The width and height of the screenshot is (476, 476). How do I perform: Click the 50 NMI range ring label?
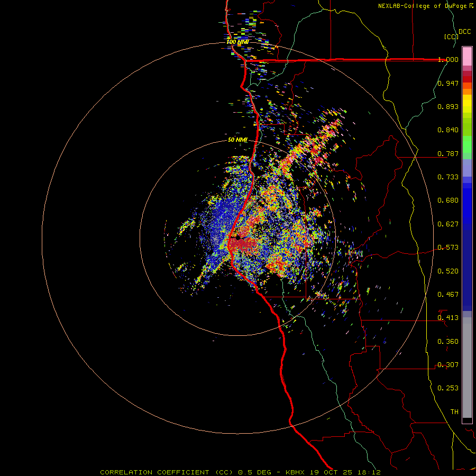[237, 140]
